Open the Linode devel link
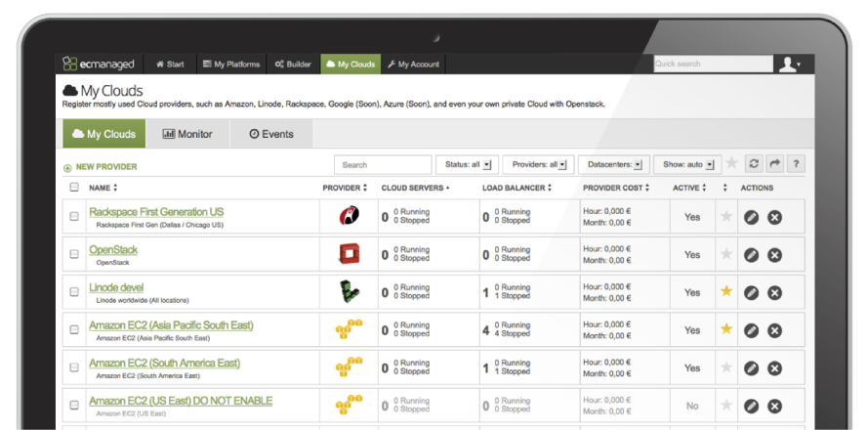 [x=116, y=287]
